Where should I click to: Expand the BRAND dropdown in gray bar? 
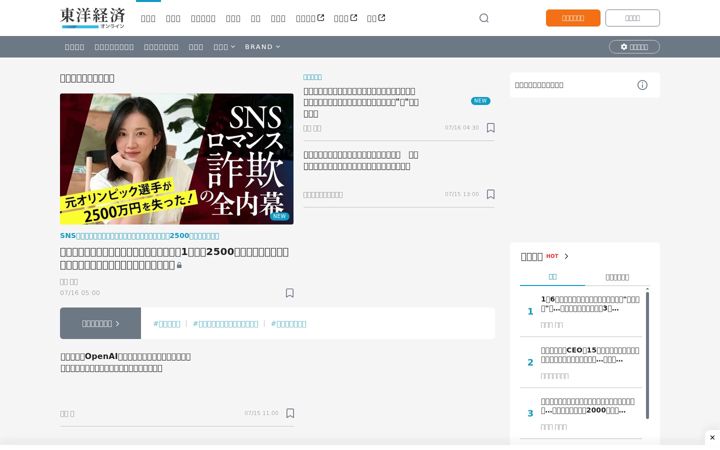pyautogui.click(x=262, y=47)
